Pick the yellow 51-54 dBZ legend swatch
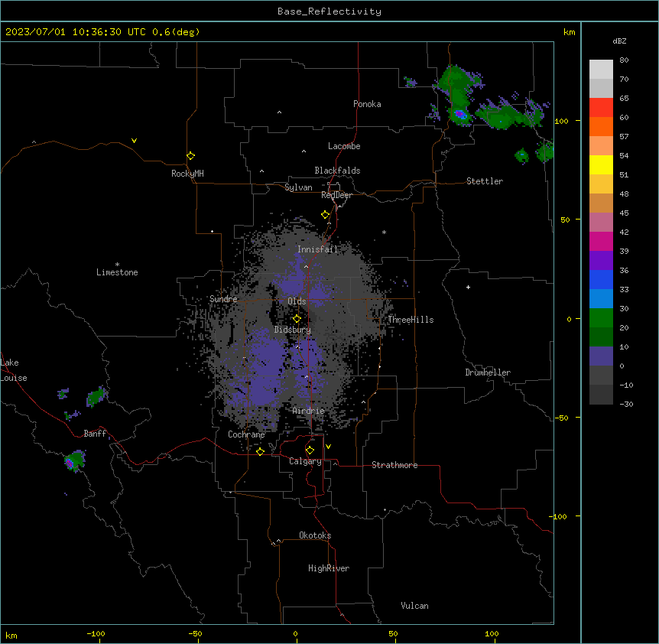659x644 pixels. (601, 164)
